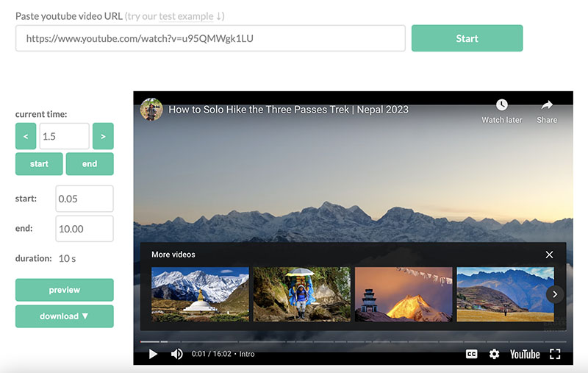
Task: Click the Share arrow icon
Action: click(547, 105)
